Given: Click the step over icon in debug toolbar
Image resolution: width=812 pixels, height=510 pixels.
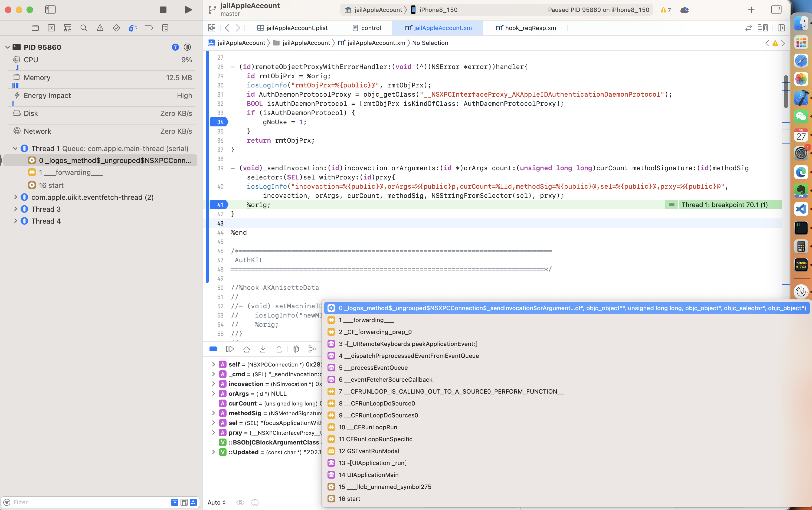Looking at the screenshot, I should point(247,349).
